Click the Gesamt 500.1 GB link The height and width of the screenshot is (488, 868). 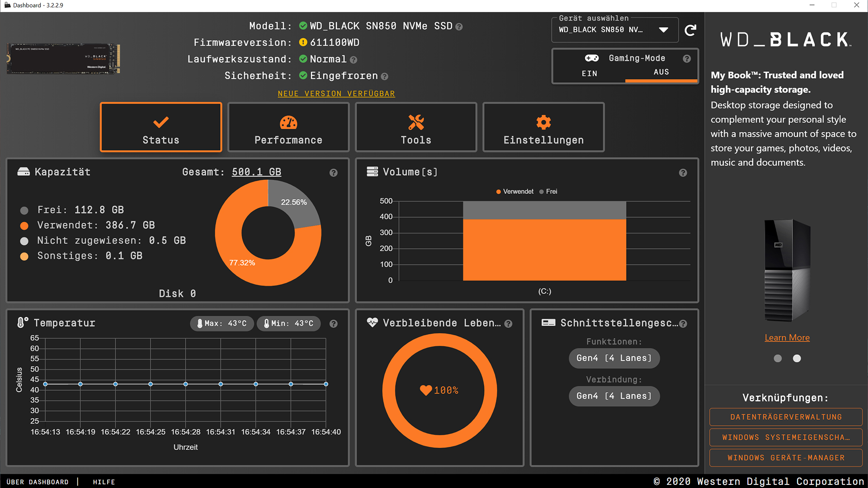tap(256, 172)
